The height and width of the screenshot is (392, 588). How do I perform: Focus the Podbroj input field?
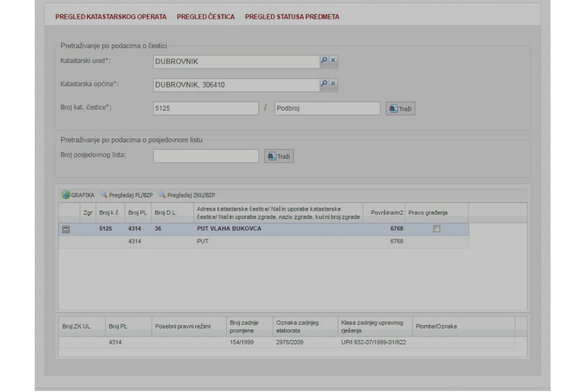(327, 109)
